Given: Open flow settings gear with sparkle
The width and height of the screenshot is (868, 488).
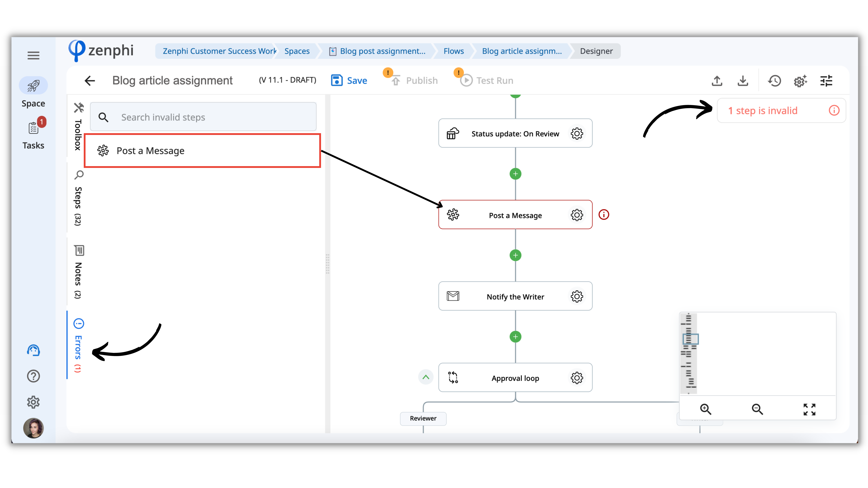Looking at the screenshot, I should pyautogui.click(x=800, y=81).
